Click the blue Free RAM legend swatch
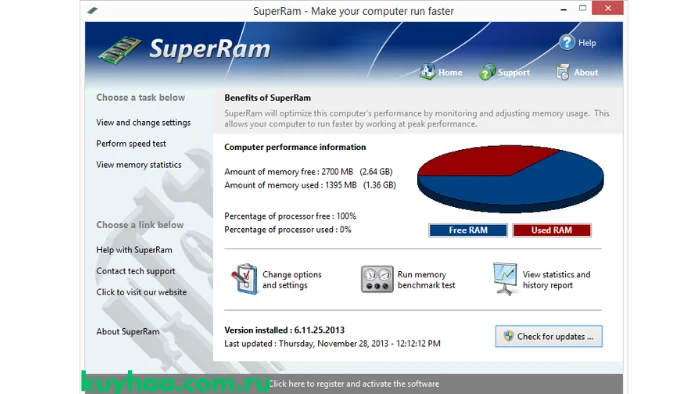700x394 pixels. (467, 230)
